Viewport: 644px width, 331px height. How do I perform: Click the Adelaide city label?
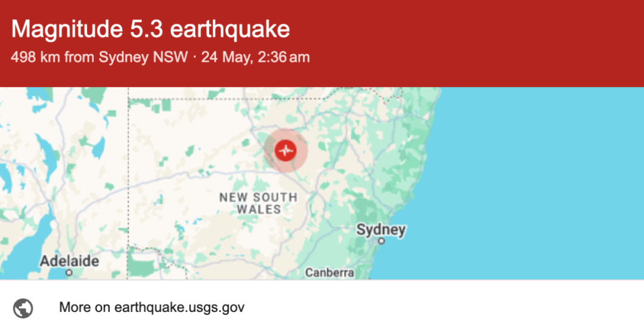point(69,261)
